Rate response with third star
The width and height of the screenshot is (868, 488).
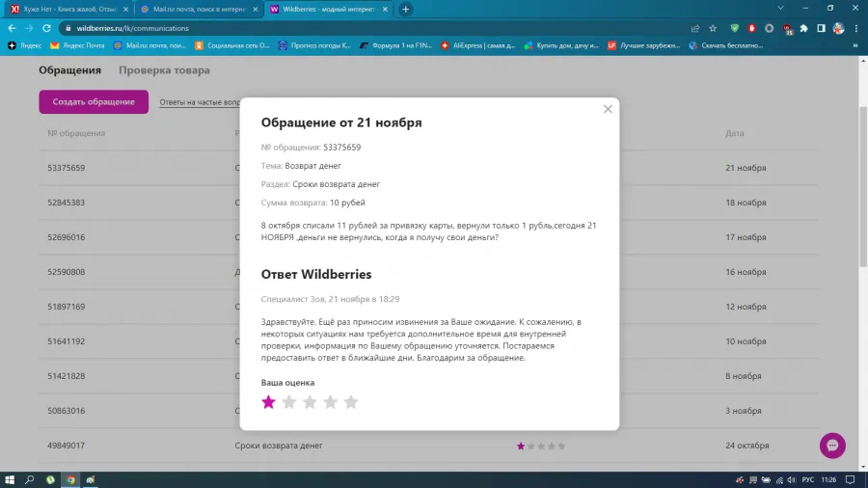[x=310, y=402]
